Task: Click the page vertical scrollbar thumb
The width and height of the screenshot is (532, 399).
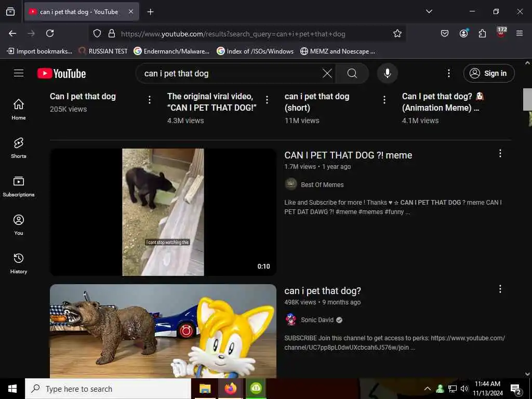Action: coord(527,99)
